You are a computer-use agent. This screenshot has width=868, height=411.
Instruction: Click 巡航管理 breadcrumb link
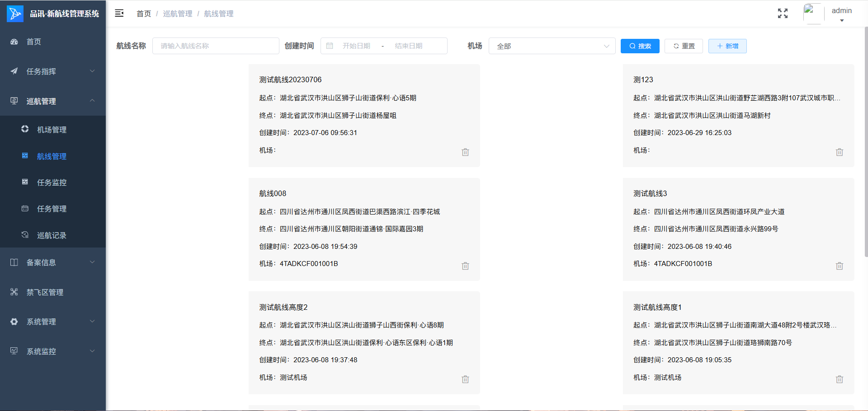pos(178,14)
